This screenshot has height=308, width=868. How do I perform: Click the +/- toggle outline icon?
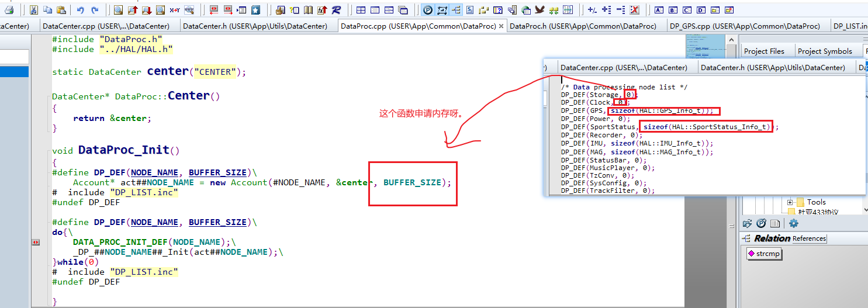tap(592, 10)
